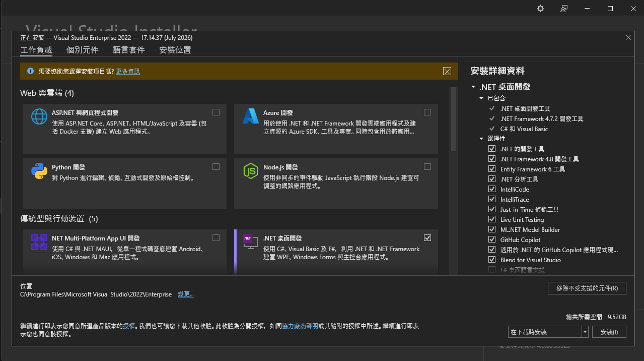Click the blue info icon in the banner
Screen dimensions: 644x361
pos(30,72)
